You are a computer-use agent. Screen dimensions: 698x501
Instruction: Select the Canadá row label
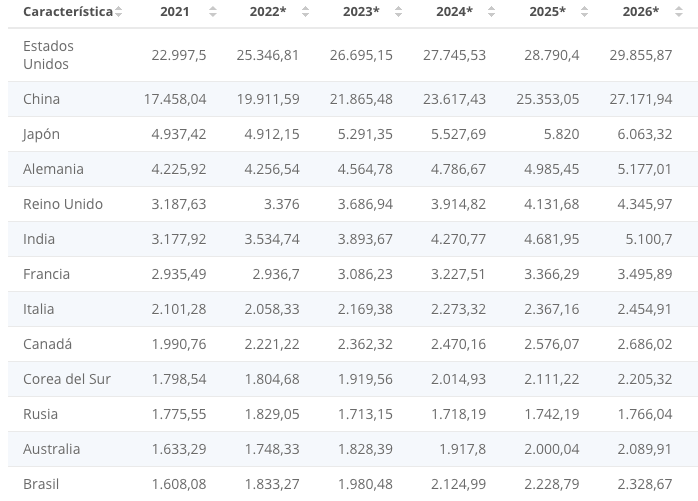47,344
